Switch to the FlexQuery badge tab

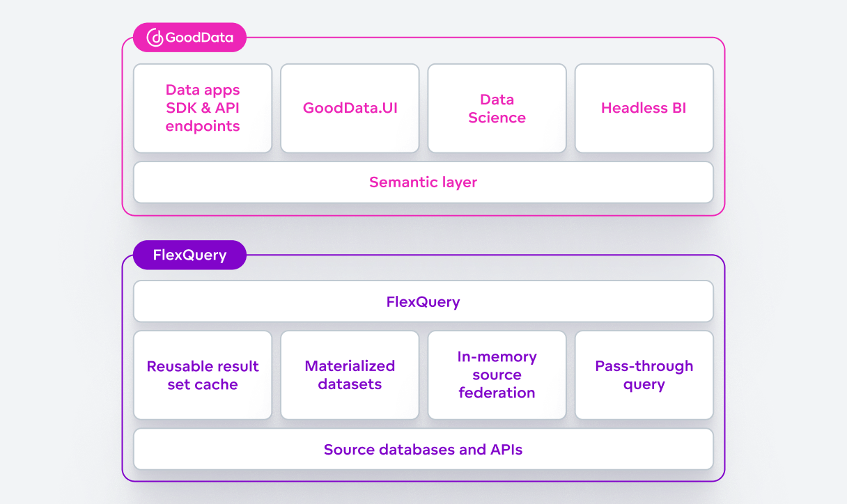[x=189, y=255]
